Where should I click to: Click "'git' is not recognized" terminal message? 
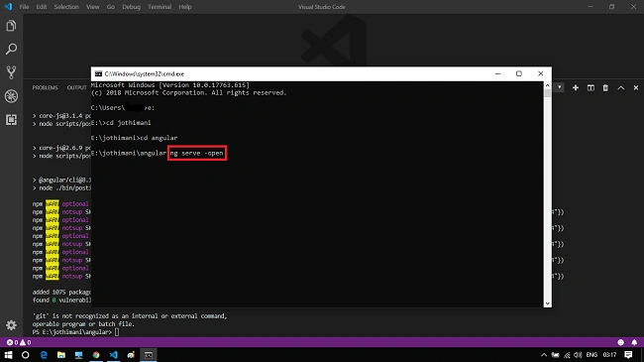click(x=130, y=316)
